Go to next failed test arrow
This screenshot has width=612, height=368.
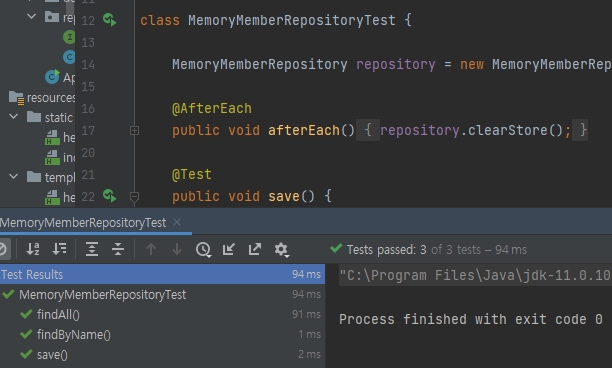[x=177, y=249]
